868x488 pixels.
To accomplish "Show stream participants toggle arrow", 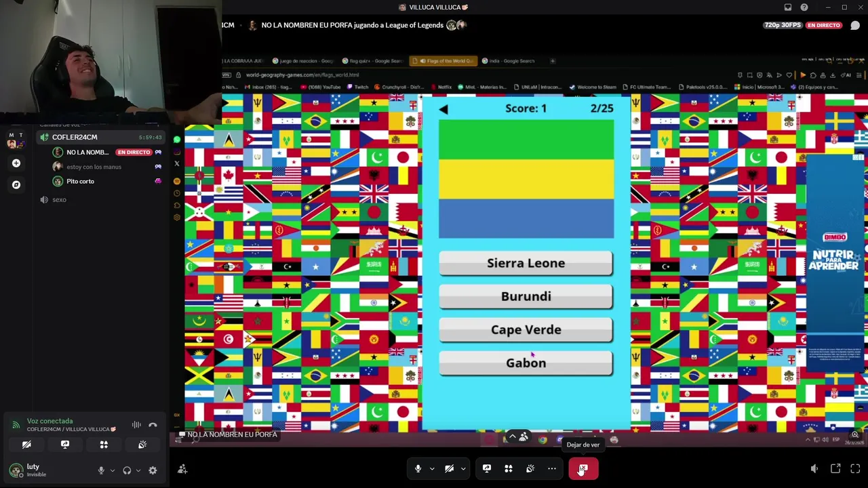I will [x=513, y=437].
